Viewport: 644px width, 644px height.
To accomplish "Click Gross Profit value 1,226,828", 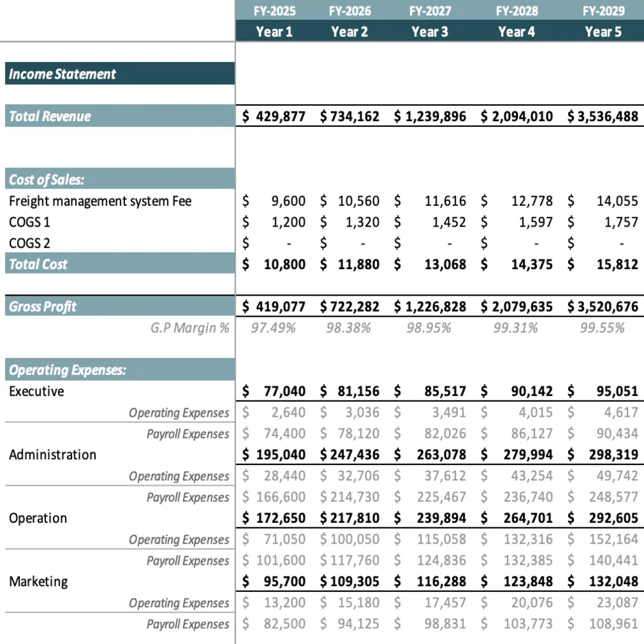I will point(436,307).
